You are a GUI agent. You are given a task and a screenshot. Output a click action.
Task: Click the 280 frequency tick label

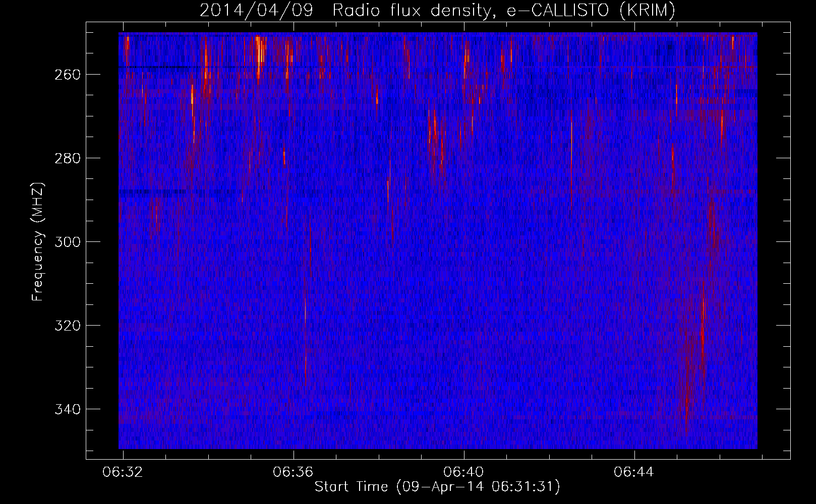(x=67, y=158)
